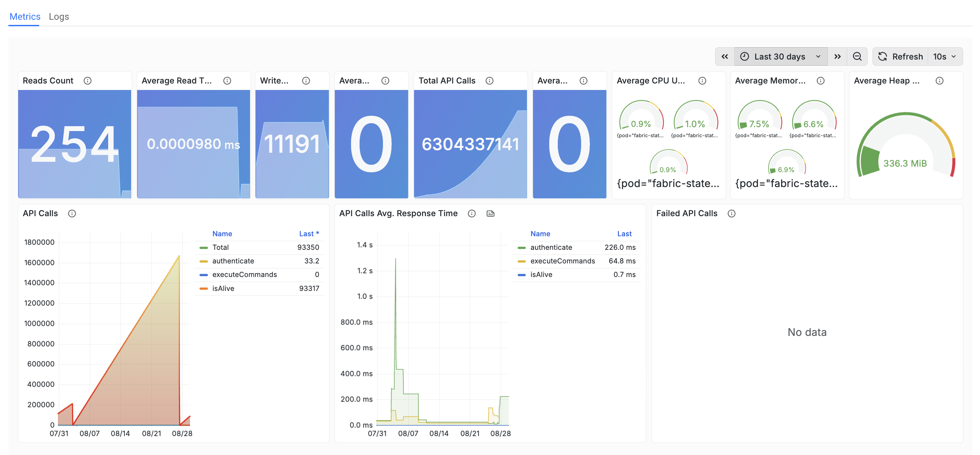Show info for Average Read T... panel
The height and width of the screenshot is (455, 980).
click(227, 81)
